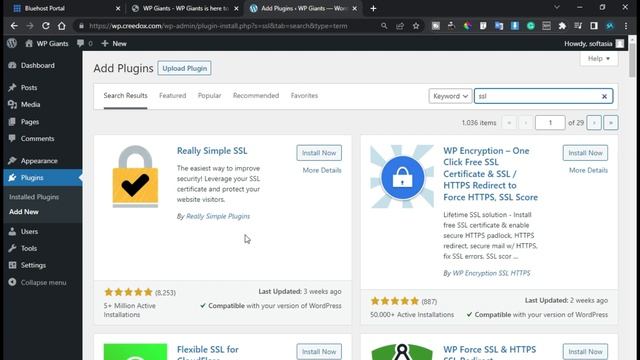Open the tab search chevron
This screenshot has width=640, height=360.
(x=556, y=7)
